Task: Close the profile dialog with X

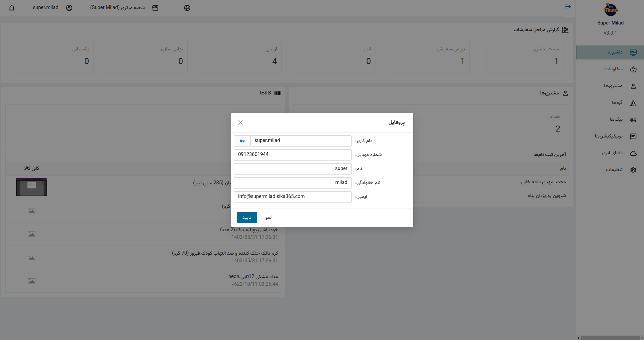Action: click(x=241, y=122)
